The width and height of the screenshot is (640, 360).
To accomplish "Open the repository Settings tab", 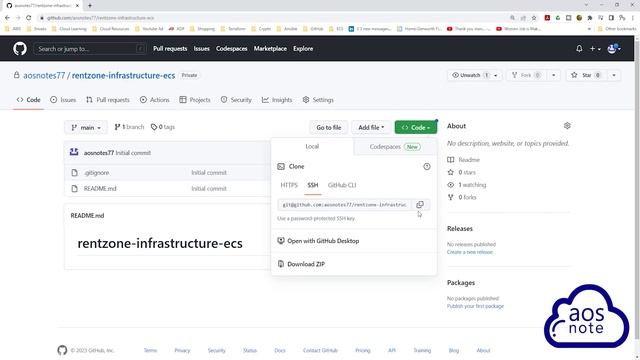I will pyautogui.click(x=318, y=100).
